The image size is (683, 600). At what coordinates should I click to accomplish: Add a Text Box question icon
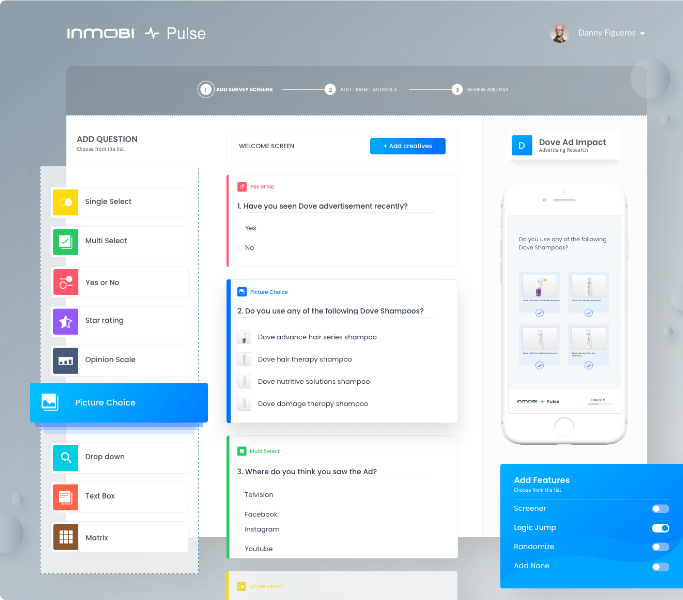65,496
